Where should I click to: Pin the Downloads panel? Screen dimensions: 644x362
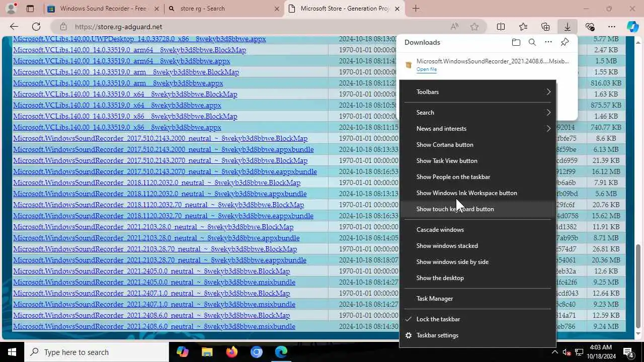(x=565, y=42)
